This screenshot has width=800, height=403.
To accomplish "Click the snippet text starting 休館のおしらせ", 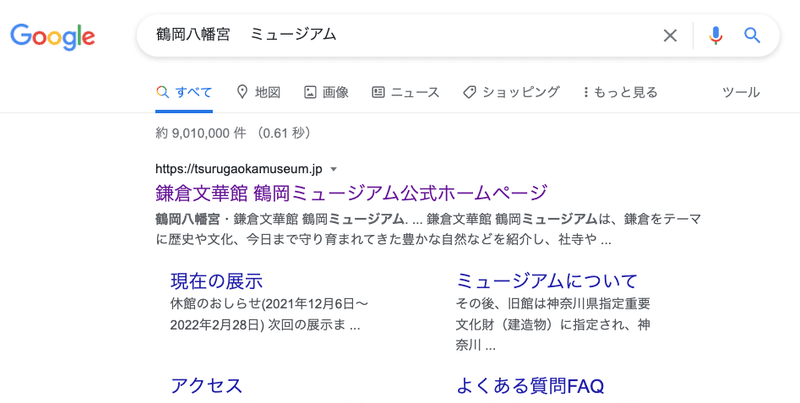I will point(269,314).
